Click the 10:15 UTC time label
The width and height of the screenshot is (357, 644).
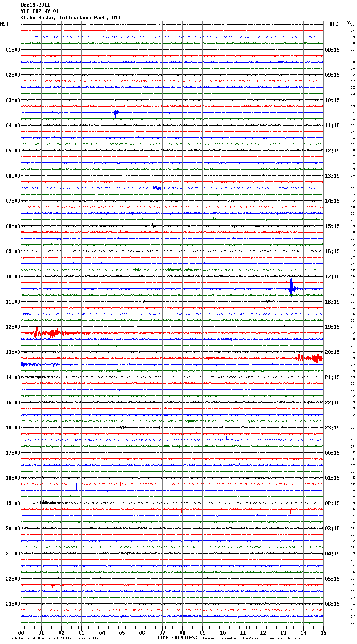click(x=332, y=100)
